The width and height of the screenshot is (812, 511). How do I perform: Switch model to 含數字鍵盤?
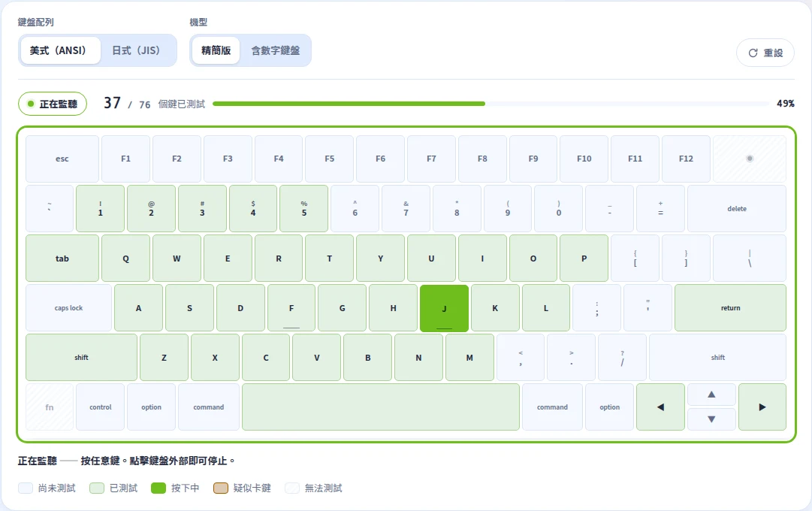coord(276,50)
